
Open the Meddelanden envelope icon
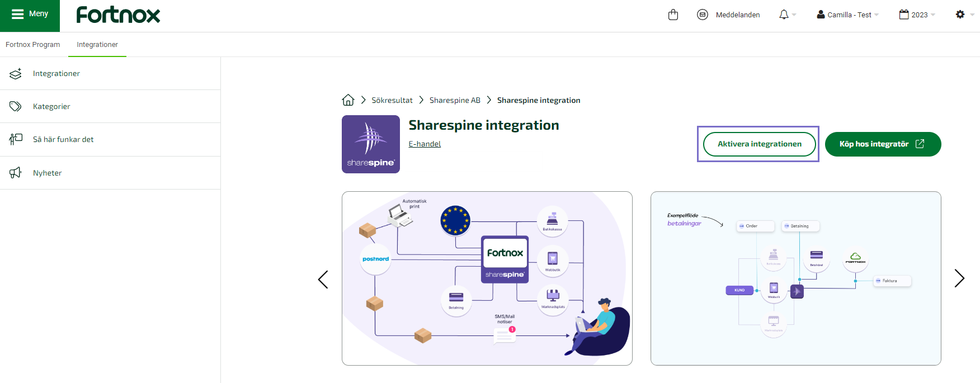(x=703, y=15)
